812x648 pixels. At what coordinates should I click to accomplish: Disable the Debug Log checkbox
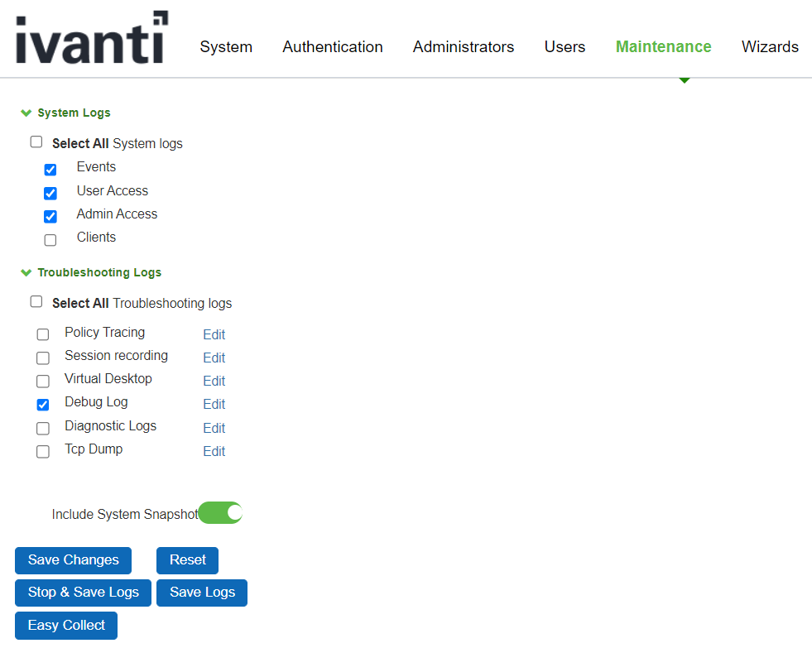(x=43, y=405)
